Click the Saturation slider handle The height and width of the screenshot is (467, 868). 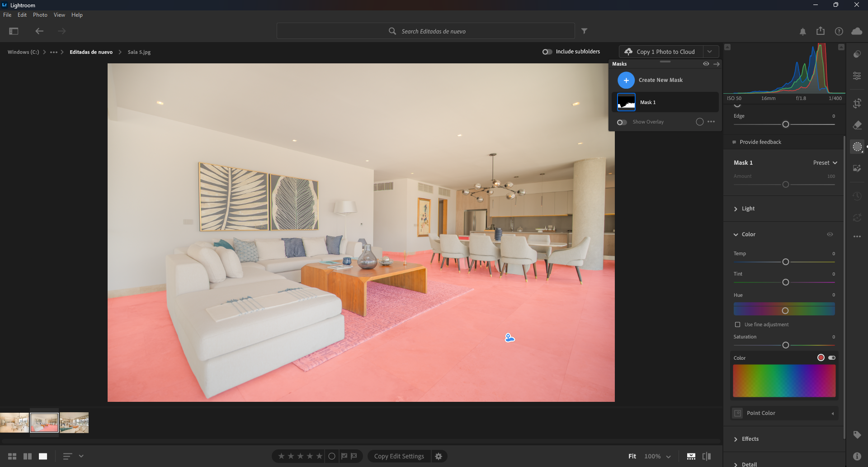pos(785,345)
